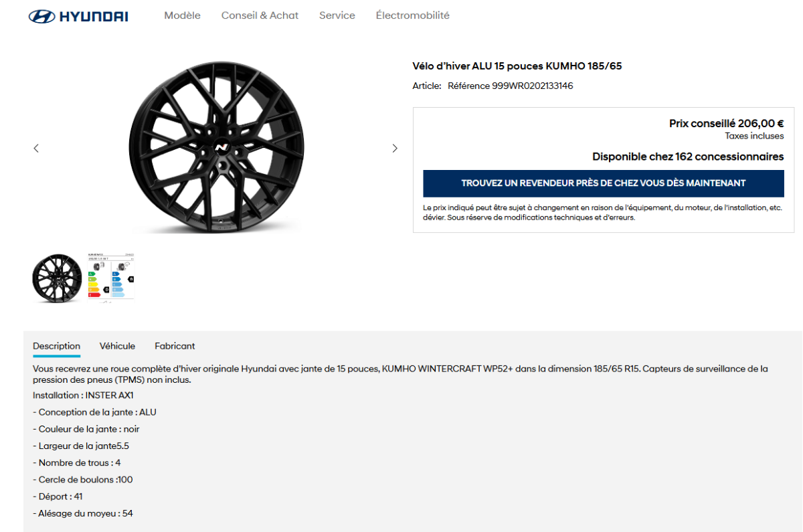Open the tire energy label thumbnail

point(111,278)
